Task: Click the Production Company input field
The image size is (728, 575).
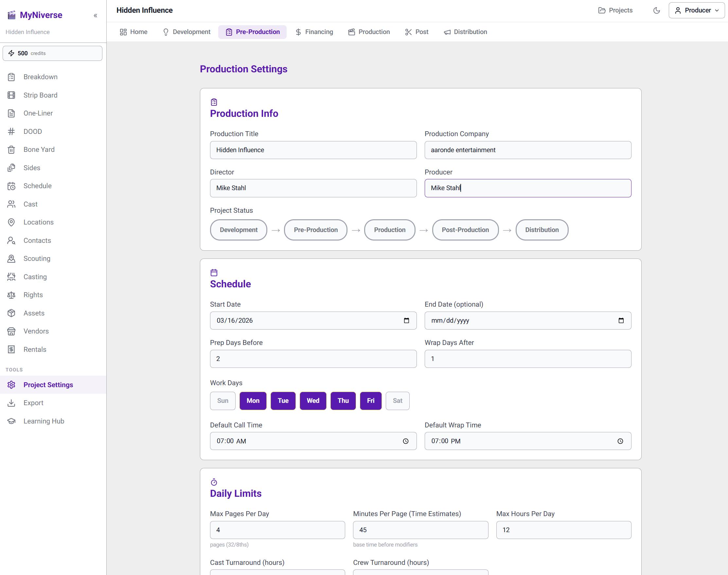Action: tap(527, 150)
